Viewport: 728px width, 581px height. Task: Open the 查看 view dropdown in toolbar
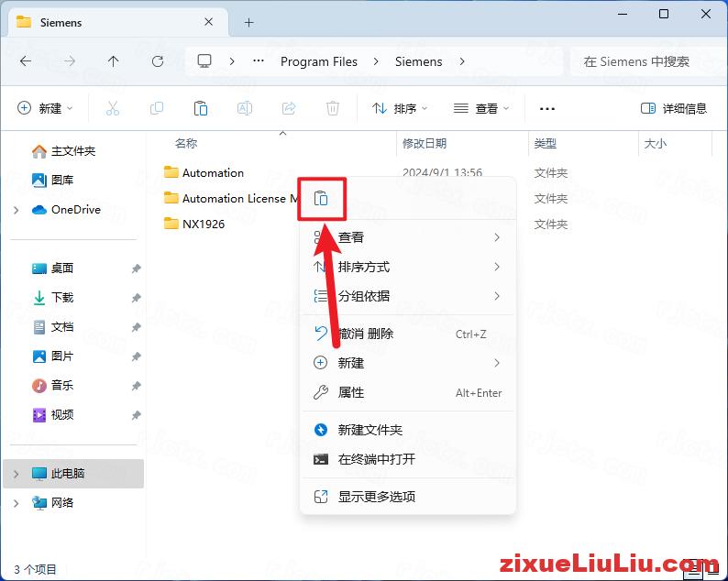coord(481,108)
